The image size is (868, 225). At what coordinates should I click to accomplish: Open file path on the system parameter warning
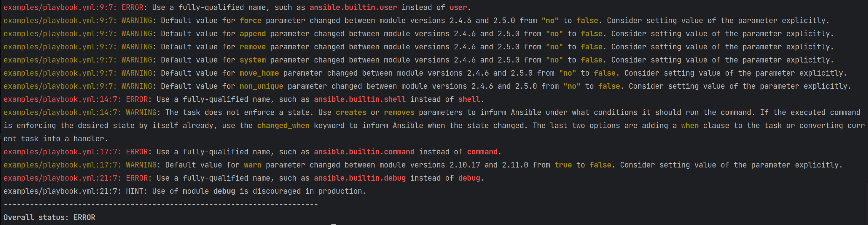(x=59, y=60)
